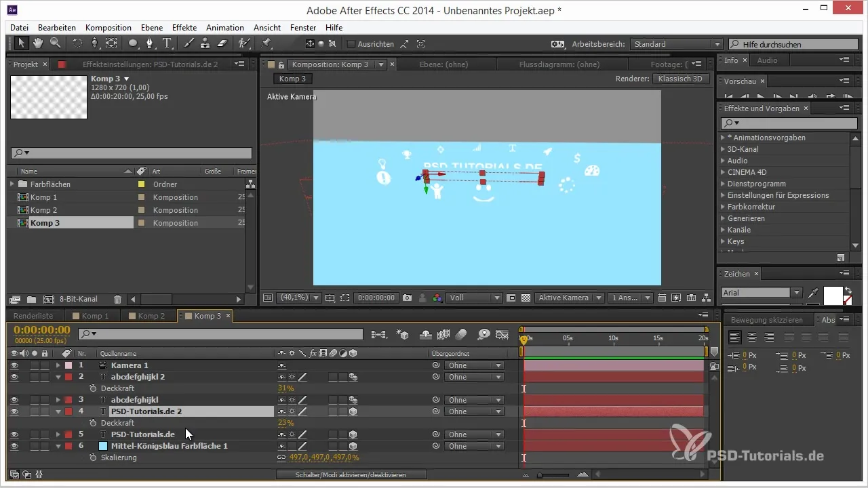
Task: Expand the Animationsvorgaben category
Action: [x=723, y=138]
